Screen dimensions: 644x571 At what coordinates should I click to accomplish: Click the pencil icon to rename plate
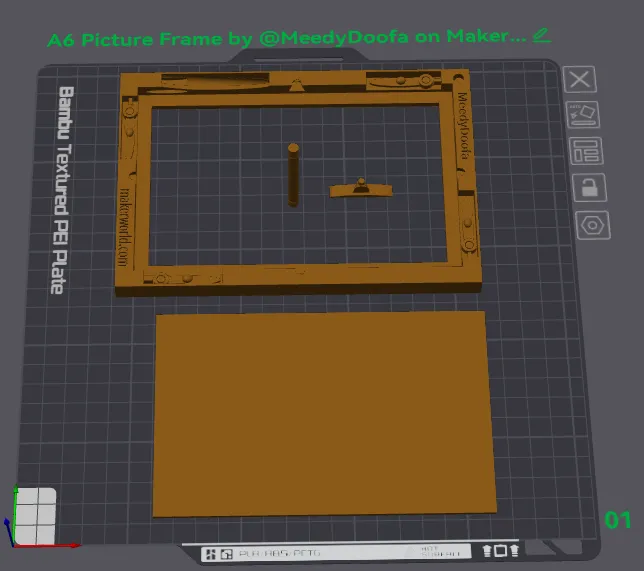(541, 35)
